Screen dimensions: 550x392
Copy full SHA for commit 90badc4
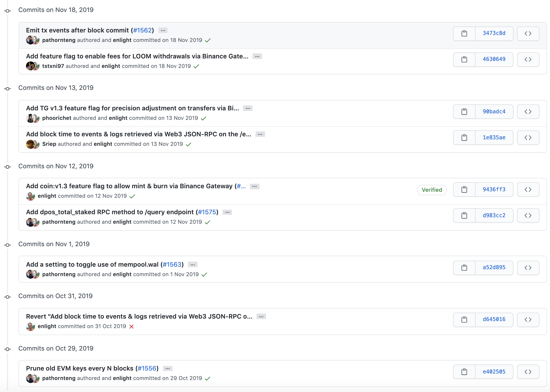coord(464,112)
